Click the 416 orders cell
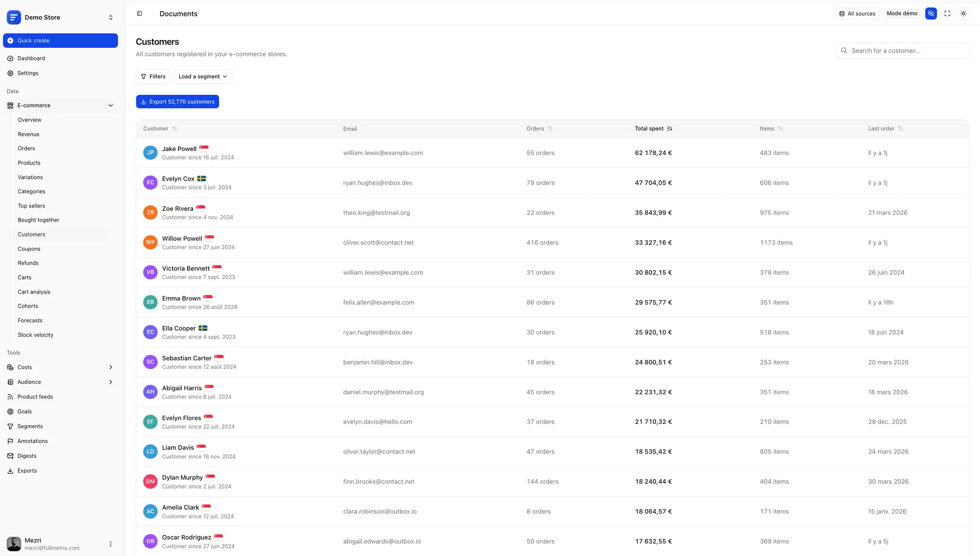980x556 pixels. [x=543, y=243]
